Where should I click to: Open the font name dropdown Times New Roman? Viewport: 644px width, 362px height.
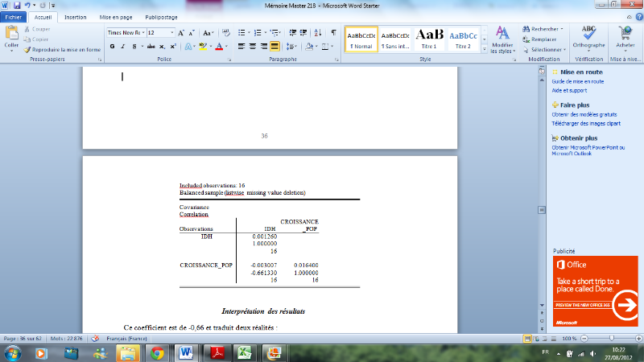coord(125,32)
